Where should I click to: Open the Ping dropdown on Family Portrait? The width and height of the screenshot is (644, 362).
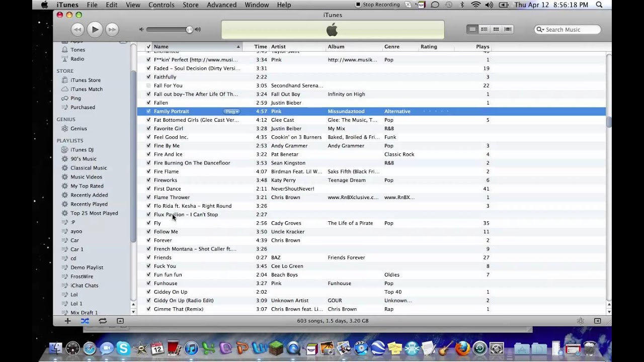click(x=231, y=112)
